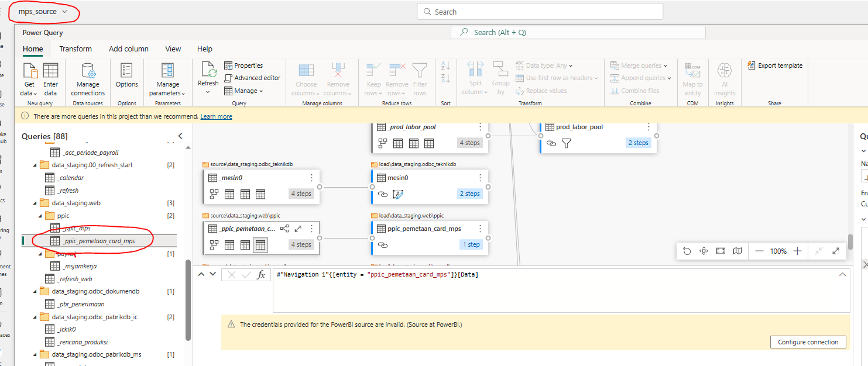Click the 2 steps badge on prod_labor_pool
868x366 pixels.
pyautogui.click(x=639, y=143)
